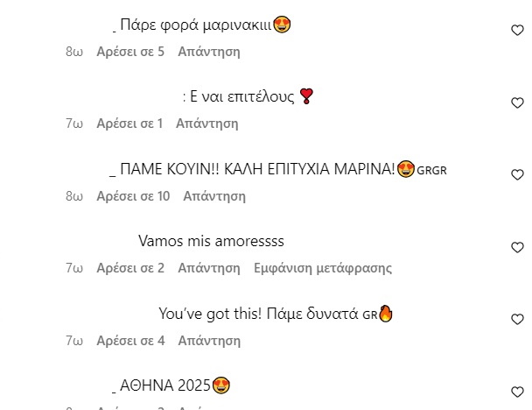This screenshot has height=410, width=532.
Task: Reply to 'Vamos mis amoressss' comment
Action: (209, 268)
